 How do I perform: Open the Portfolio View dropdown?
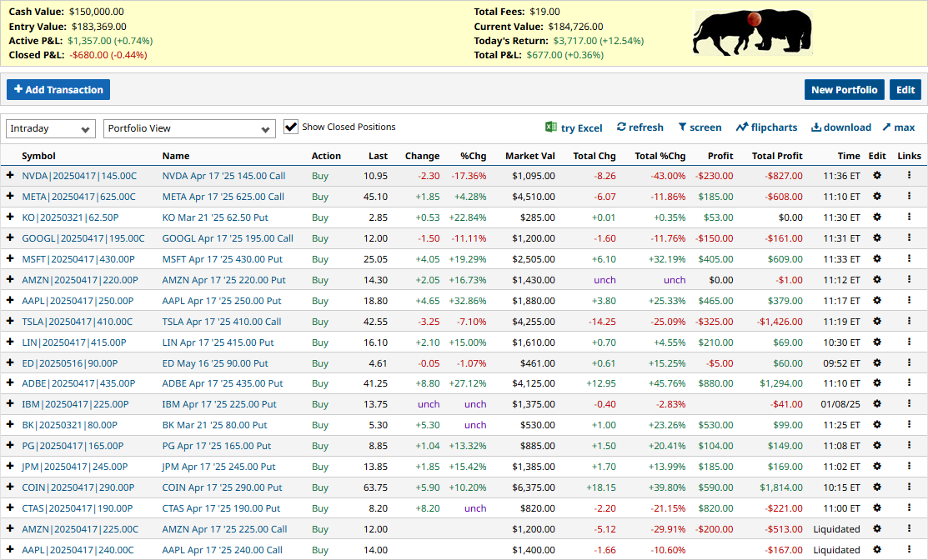189,128
